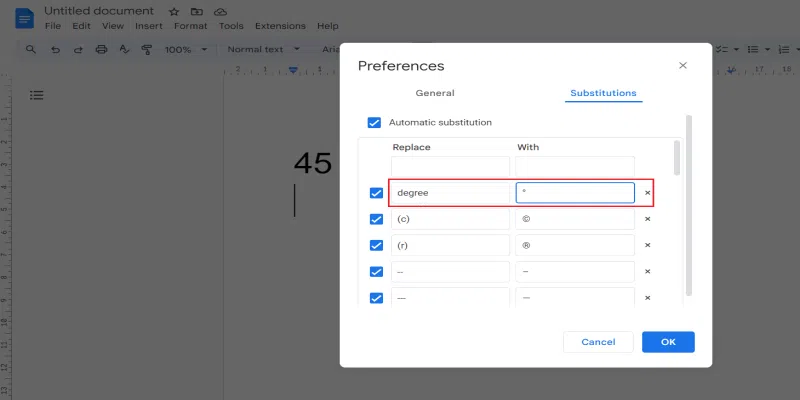Click the substitutions list inner scrollbar
This screenshot has height=400, width=800.
pyautogui.click(x=677, y=158)
